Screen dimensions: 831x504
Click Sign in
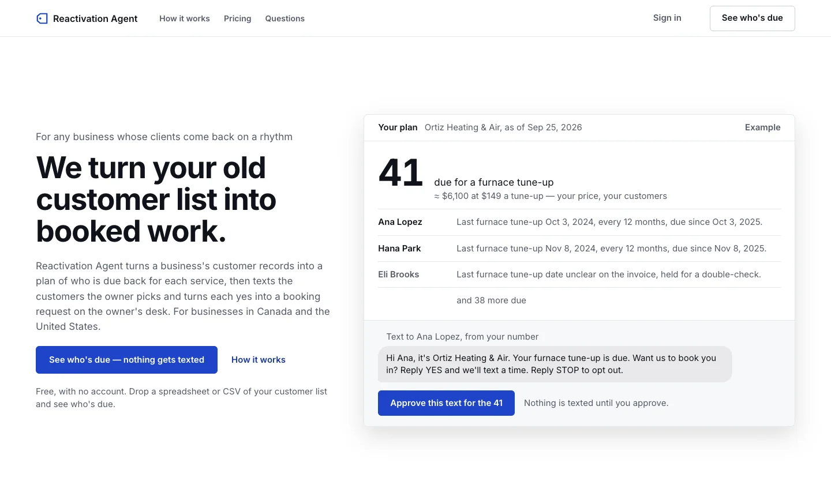click(x=667, y=18)
